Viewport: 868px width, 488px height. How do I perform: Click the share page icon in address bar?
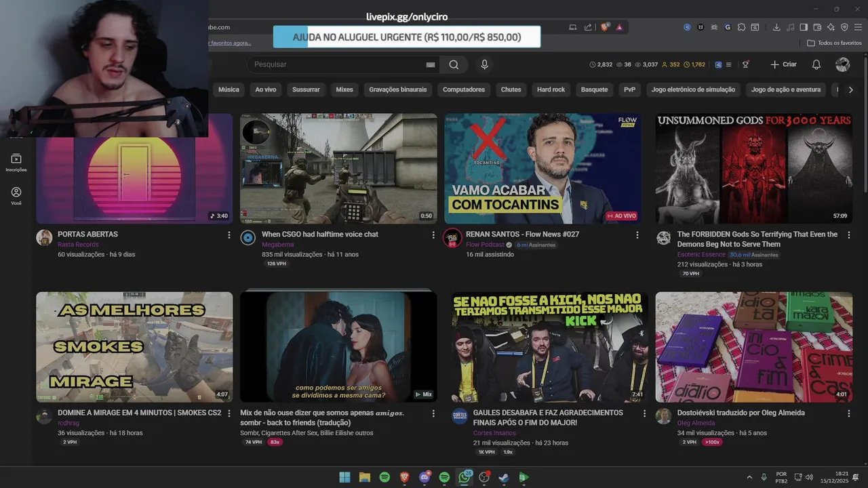(588, 27)
